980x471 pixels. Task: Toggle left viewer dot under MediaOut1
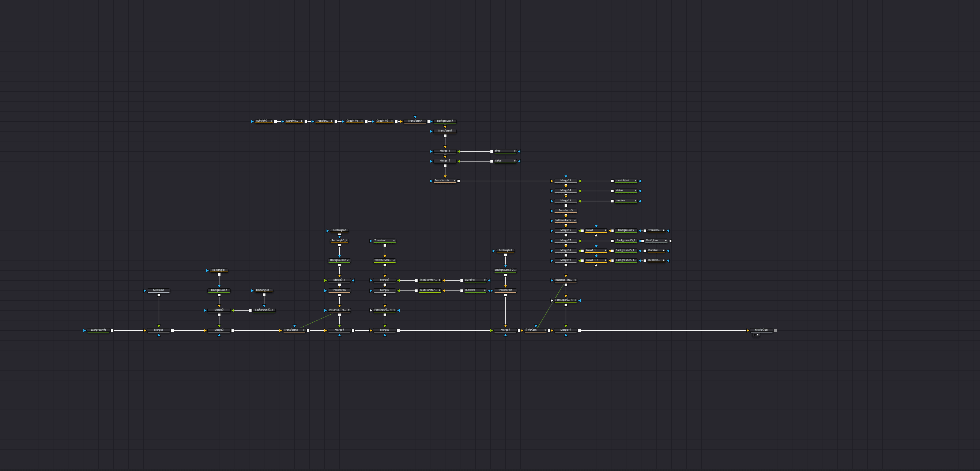[755, 335]
